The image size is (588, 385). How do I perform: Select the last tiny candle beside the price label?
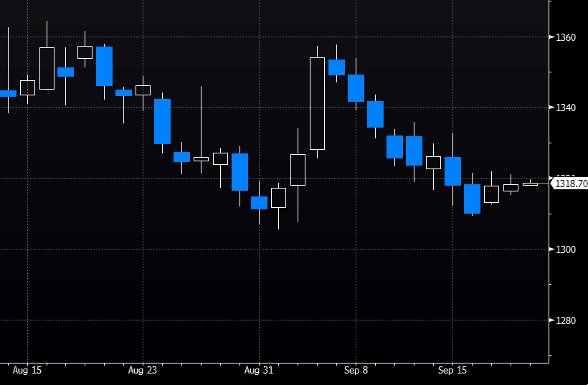click(530, 184)
